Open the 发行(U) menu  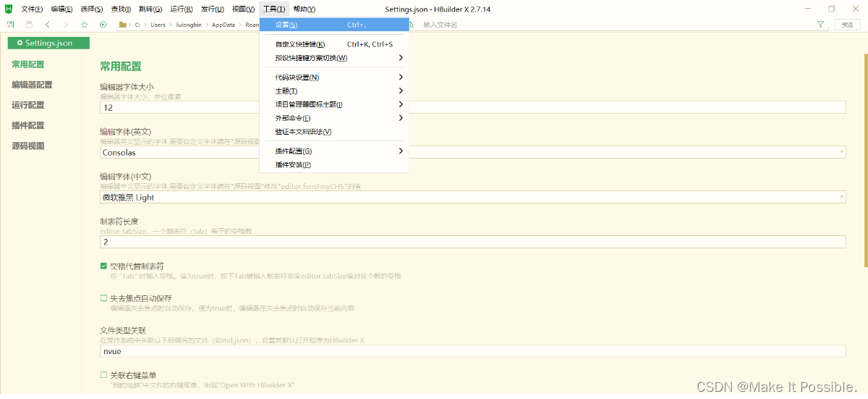point(212,9)
